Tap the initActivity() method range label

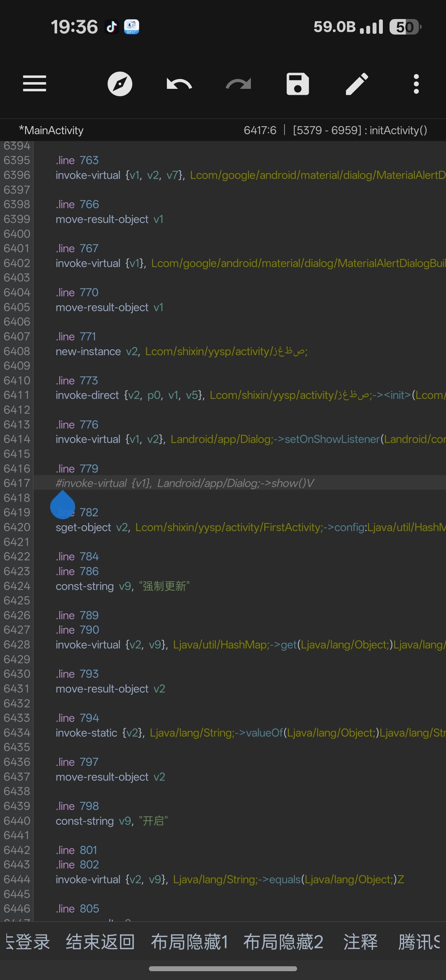360,130
